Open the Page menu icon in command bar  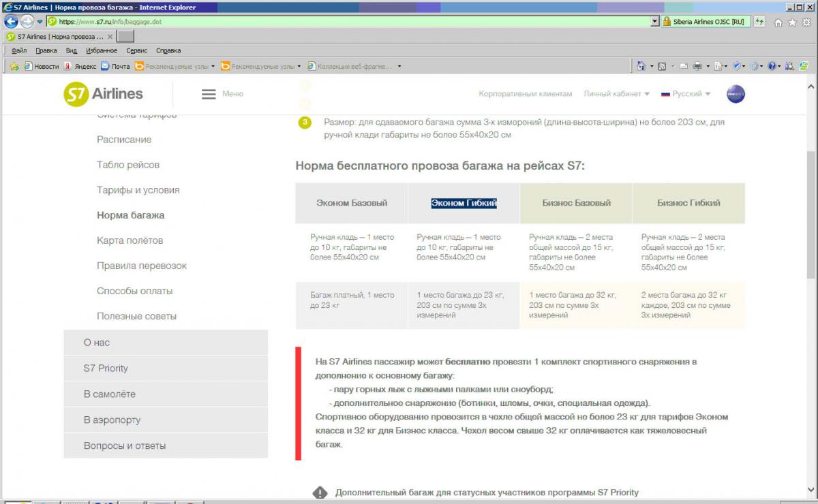tap(720, 66)
